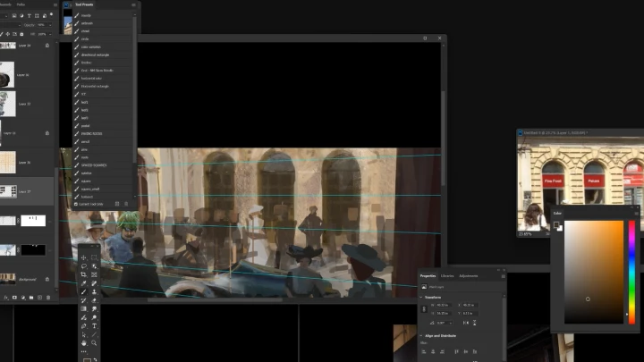644x362 pixels.
Task: Flip vertically in the Properties Transform section
Action: (474, 323)
